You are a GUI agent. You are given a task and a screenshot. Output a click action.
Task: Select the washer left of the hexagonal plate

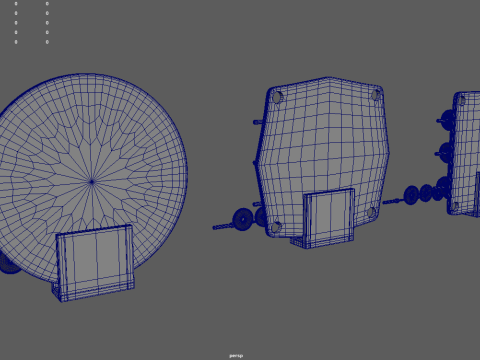tap(243, 219)
